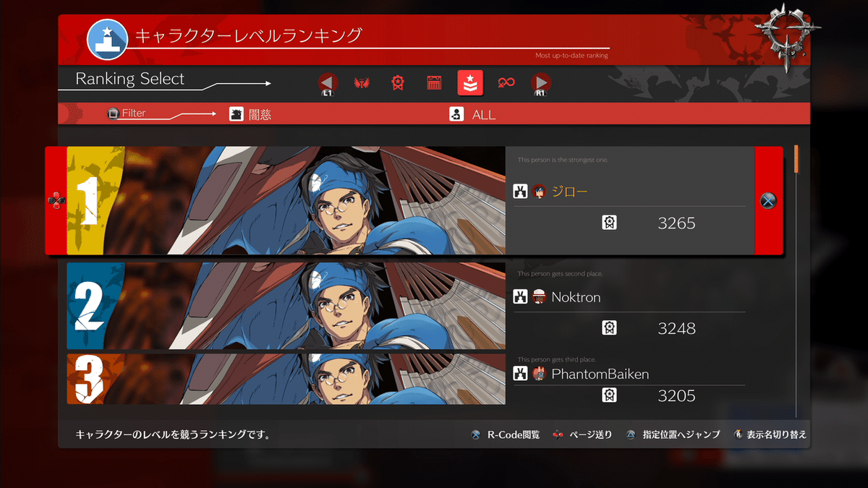Click the ページ送り page scroll prompt

point(582,435)
